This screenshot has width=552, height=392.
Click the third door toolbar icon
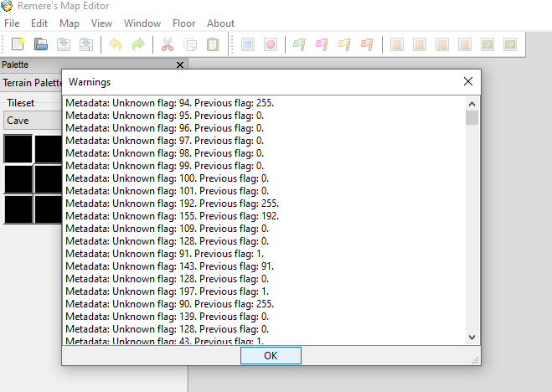tap(442, 44)
